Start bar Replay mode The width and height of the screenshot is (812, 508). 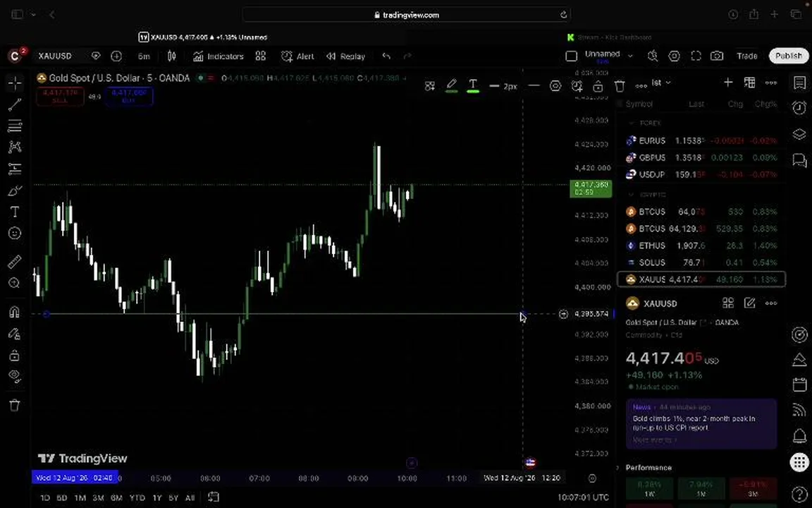coord(346,56)
